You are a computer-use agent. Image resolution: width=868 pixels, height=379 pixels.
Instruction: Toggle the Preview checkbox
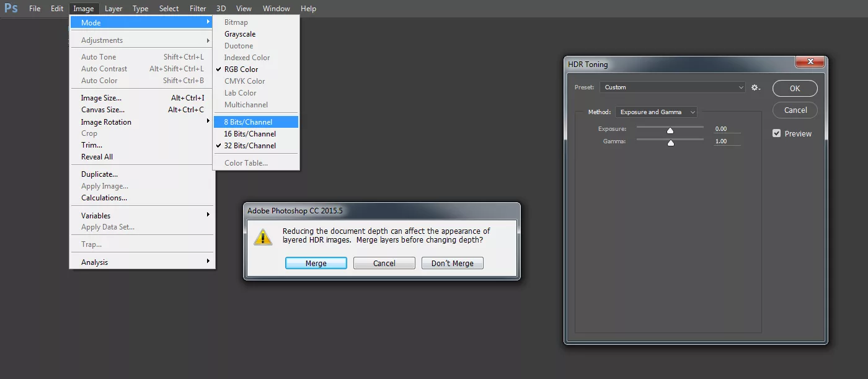[777, 133]
